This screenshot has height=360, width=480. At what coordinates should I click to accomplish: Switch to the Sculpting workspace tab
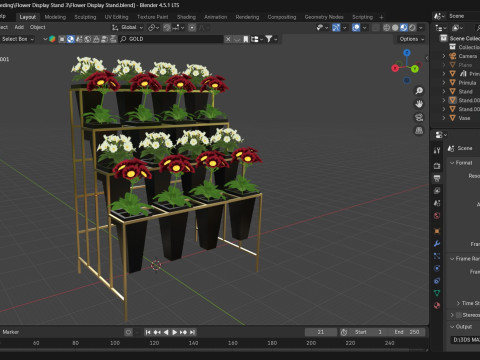[85, 17]
